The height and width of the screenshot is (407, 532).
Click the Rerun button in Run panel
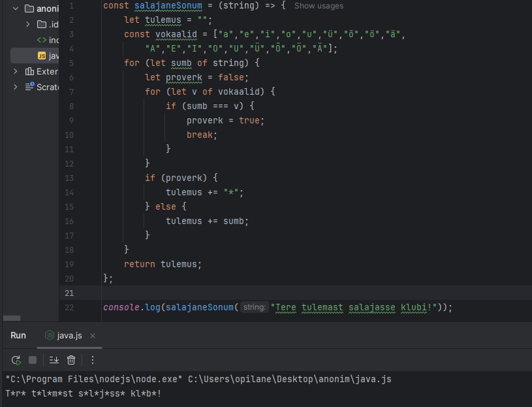pyautogui.click(x=16, y=360)
